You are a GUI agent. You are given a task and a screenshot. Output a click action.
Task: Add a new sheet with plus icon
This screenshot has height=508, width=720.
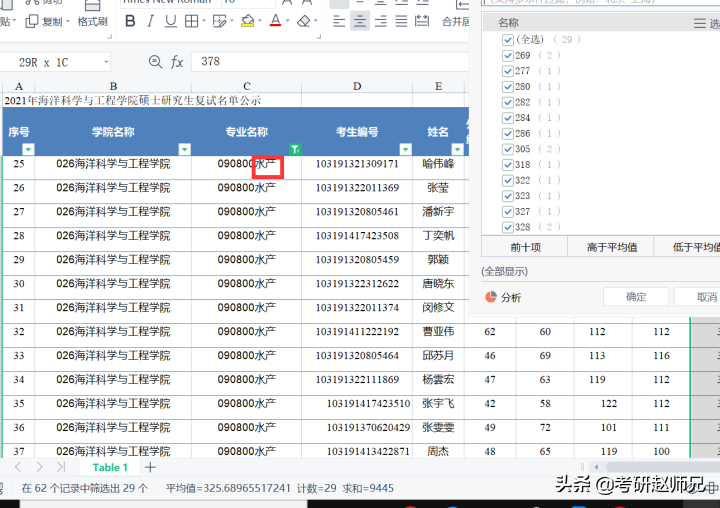(x=150, y=467)
